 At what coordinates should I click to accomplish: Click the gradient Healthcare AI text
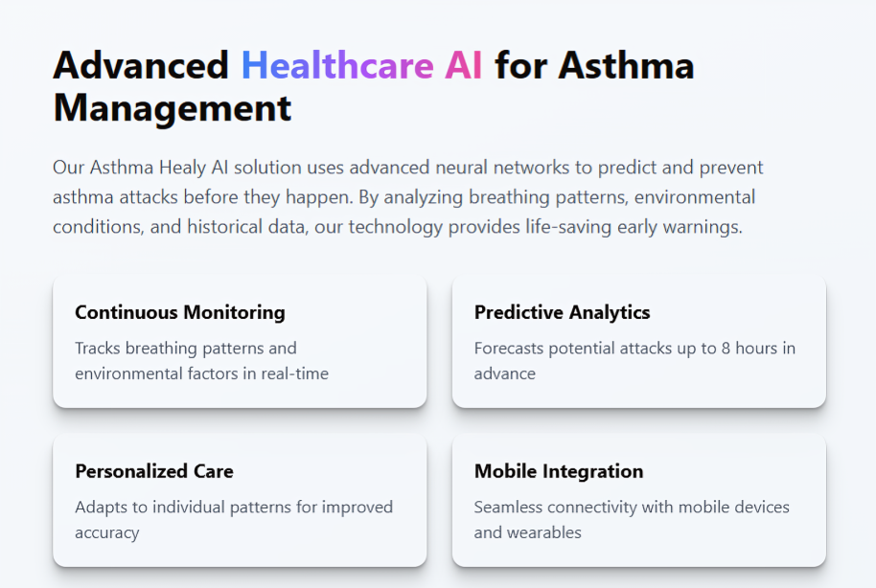tap(361, 65)
